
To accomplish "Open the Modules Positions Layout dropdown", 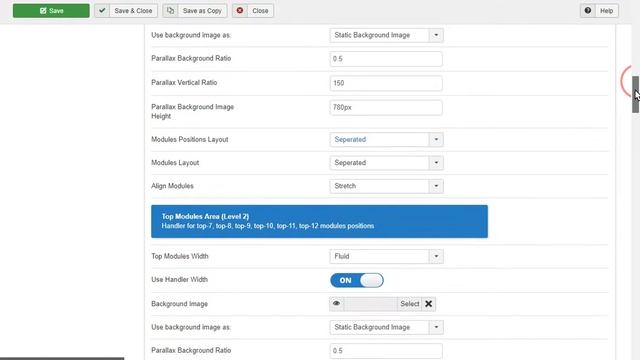I will [386, 140].
